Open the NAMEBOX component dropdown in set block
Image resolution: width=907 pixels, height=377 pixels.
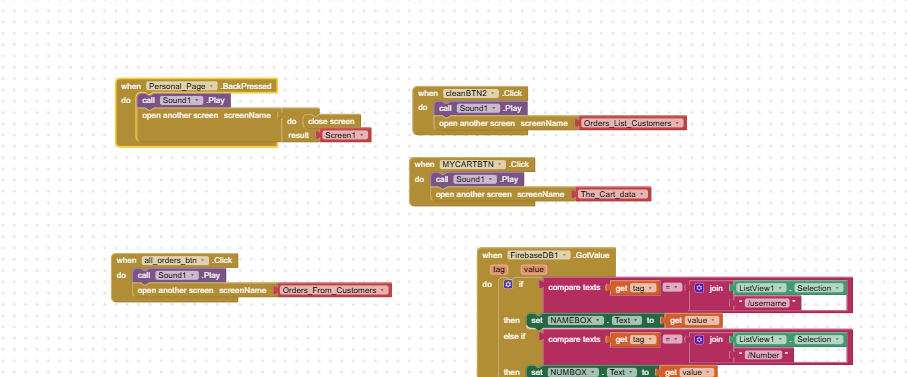pyautogui.click(x=576, y=320)
